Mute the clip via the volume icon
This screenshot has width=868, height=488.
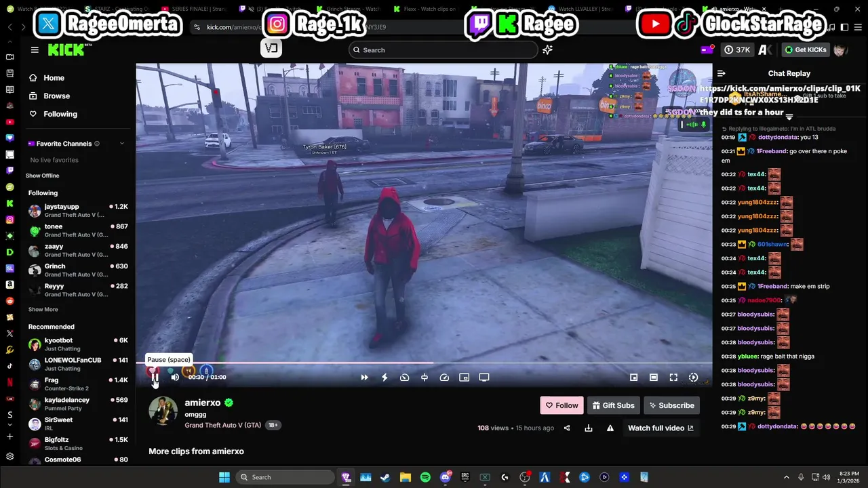[175, 378]
